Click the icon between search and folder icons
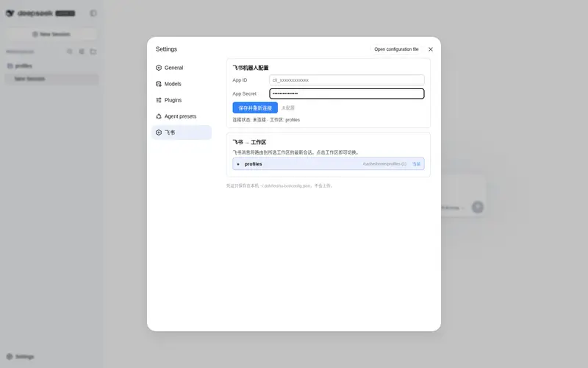The height and width of the screenshot is (368, 588). (82, 52)
